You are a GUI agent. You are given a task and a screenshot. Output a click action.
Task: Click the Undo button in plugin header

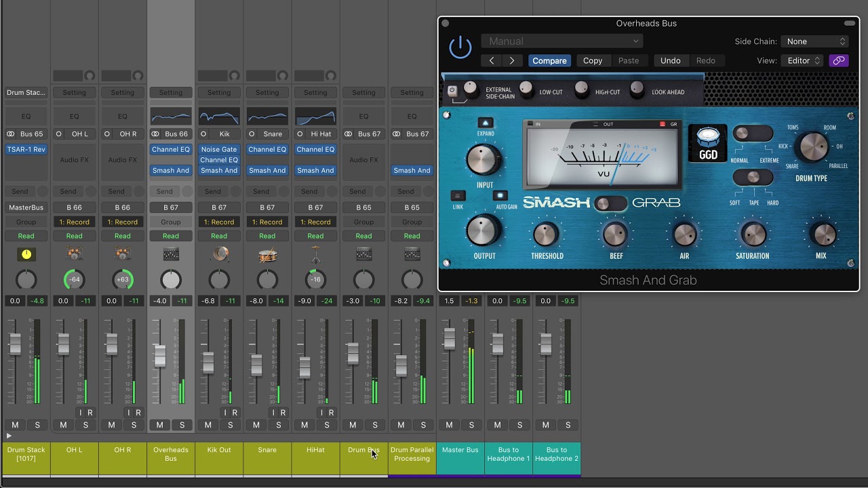pyautogui.click(x=671, y=61)
